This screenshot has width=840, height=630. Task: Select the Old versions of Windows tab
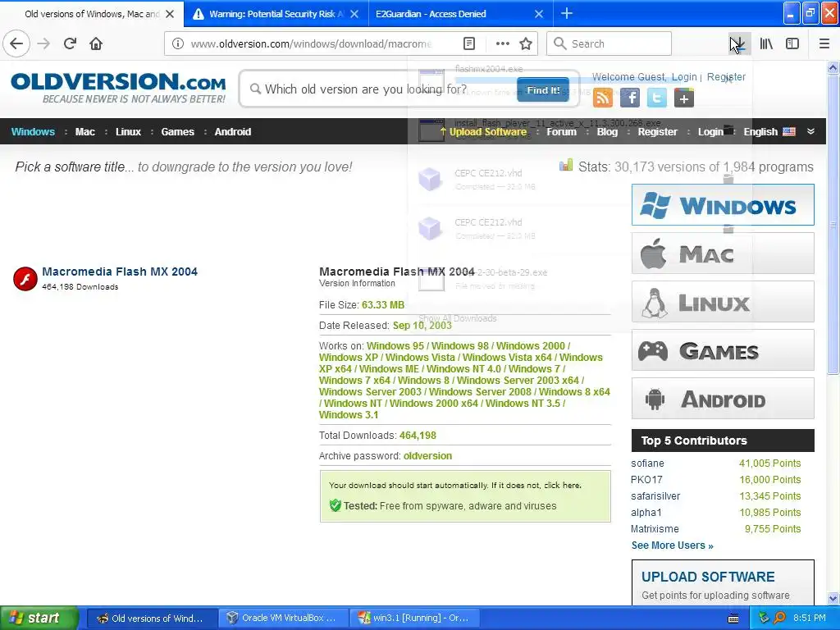click(x=92, y=13)
